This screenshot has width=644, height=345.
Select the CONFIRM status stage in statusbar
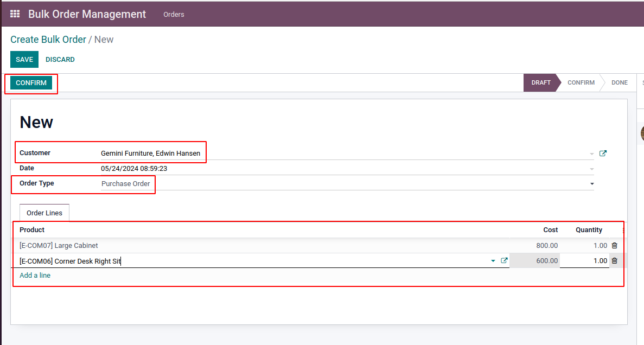coord(581,82)
